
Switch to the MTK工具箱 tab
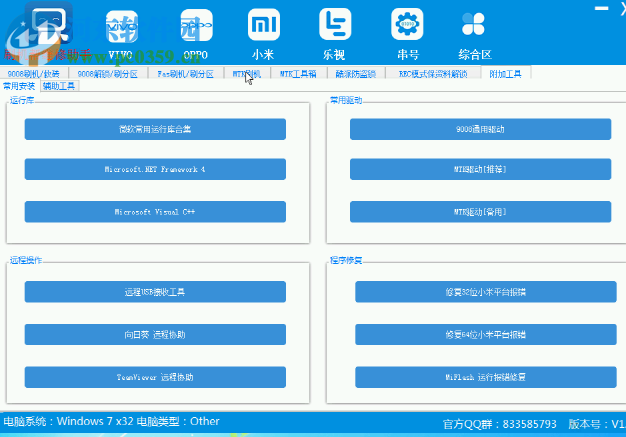[298, 74]
